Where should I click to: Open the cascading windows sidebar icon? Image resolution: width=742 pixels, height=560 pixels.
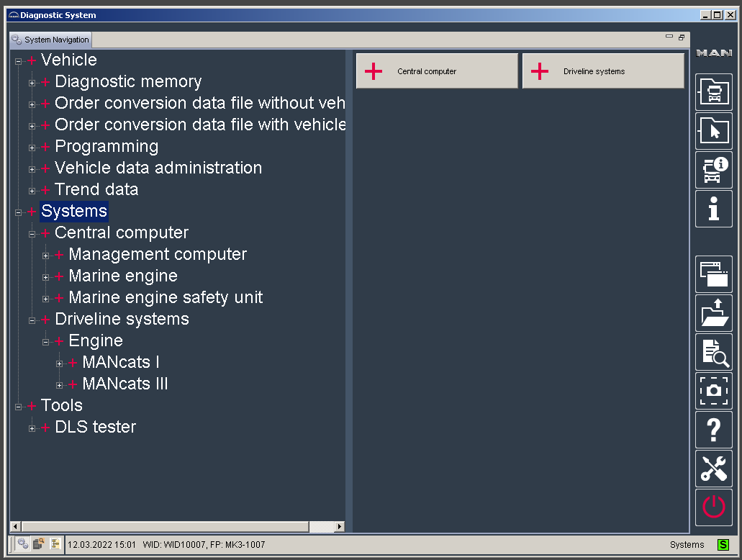coord(714,274)
